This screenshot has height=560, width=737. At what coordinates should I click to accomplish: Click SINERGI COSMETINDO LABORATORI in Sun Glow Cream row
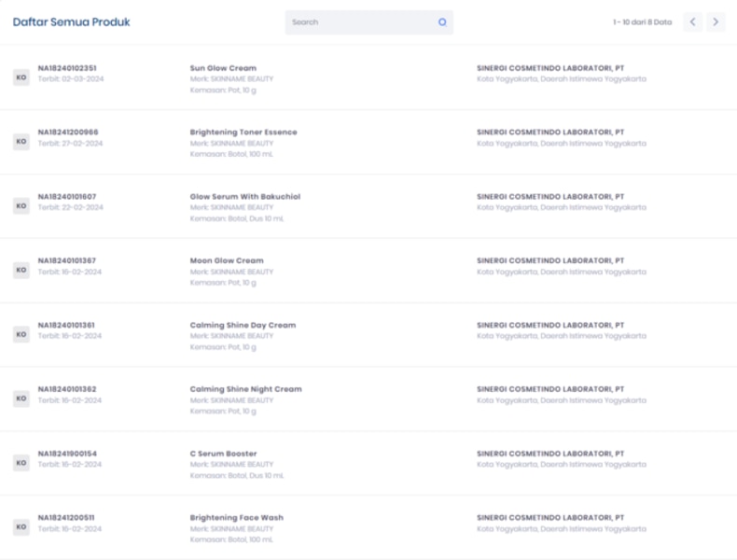click(x=550, y=68)
